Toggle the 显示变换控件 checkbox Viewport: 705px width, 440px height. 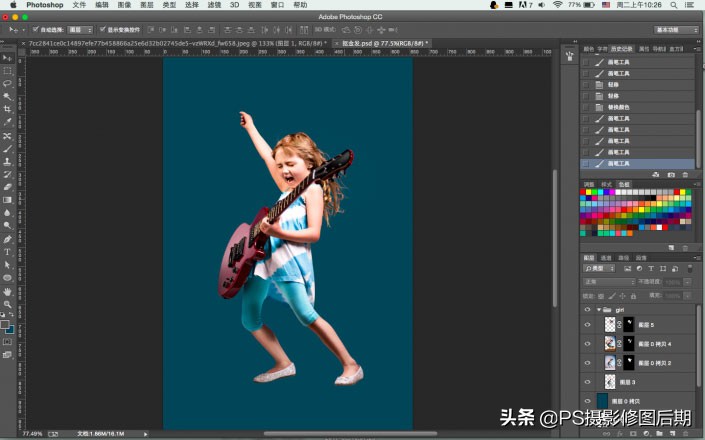coord(103,30)
